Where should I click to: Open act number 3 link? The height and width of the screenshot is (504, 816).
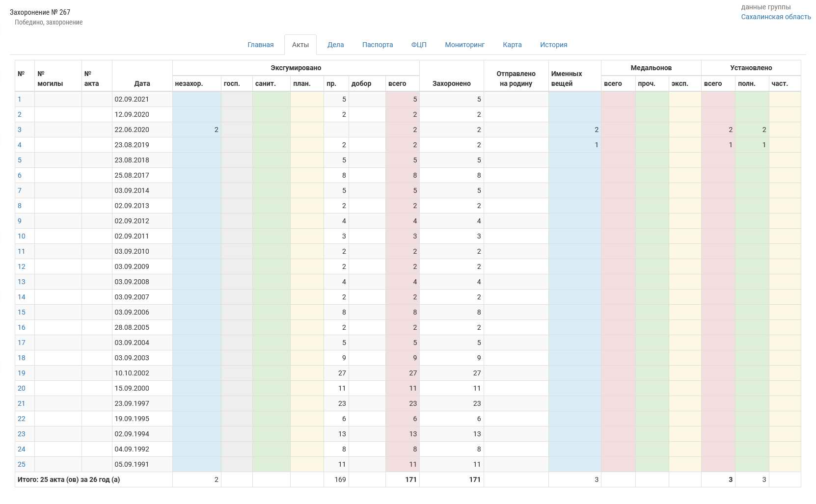coord(20,130)
